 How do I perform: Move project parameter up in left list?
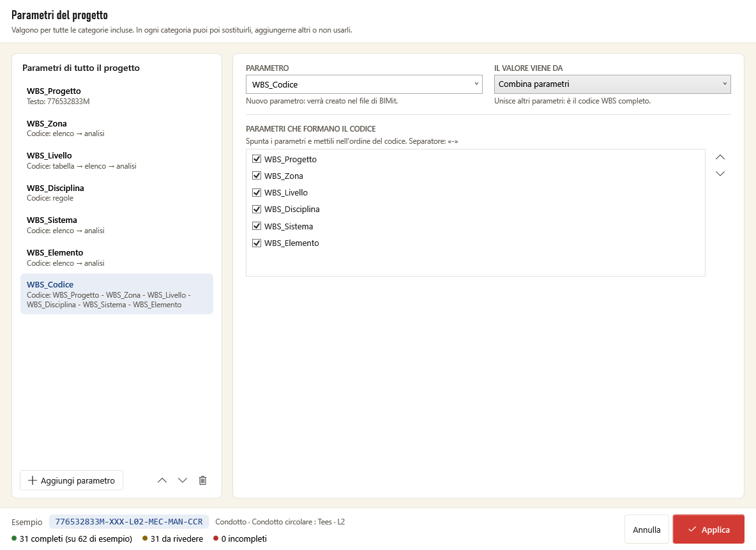(x=162, y=480)
